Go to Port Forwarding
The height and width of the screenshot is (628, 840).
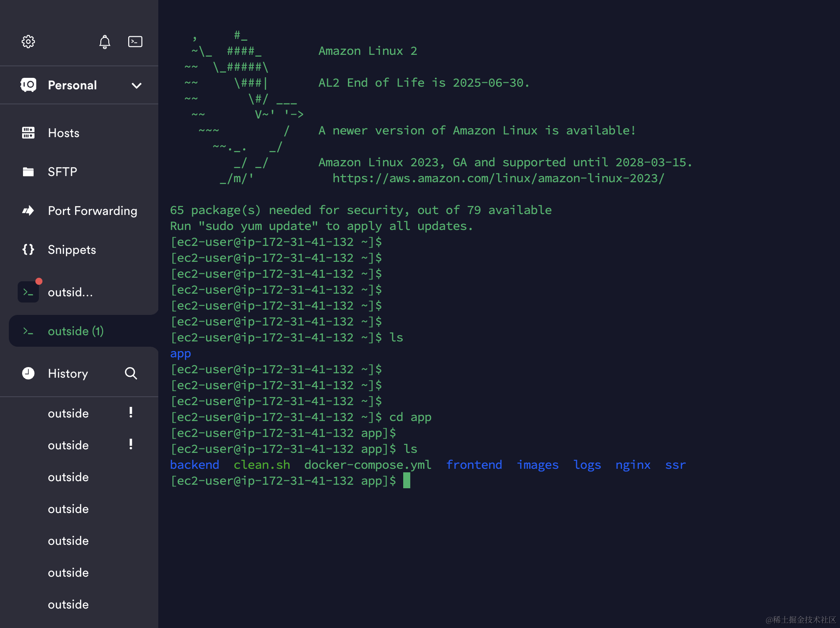(x=92, y=211)
